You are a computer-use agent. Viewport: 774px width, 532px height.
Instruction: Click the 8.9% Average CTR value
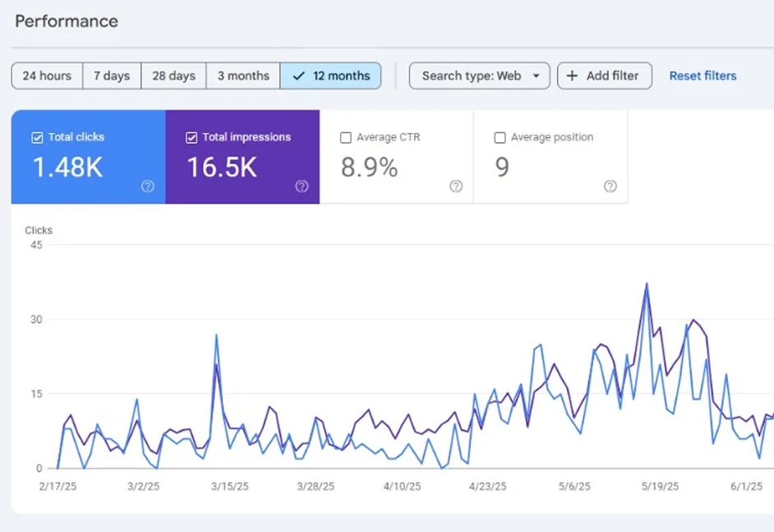point(369,167)
